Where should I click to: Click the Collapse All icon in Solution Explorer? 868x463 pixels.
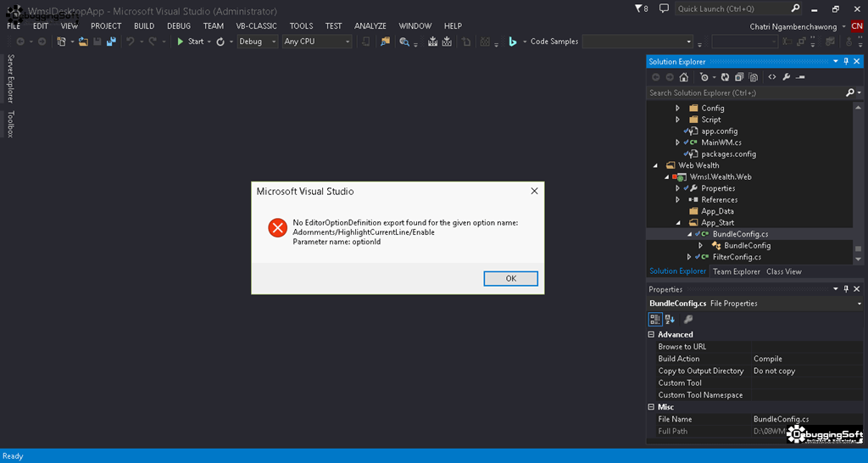click(x=739, y=77)
